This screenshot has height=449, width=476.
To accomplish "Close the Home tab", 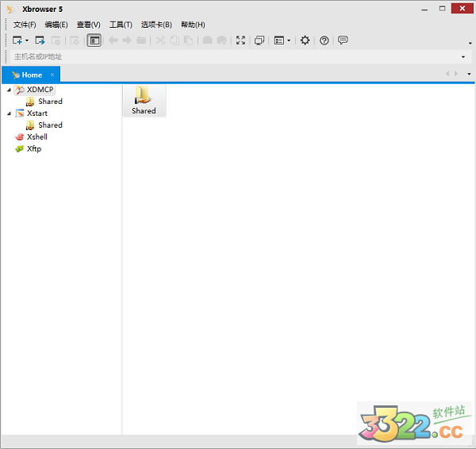I will [x=52, y=75].
